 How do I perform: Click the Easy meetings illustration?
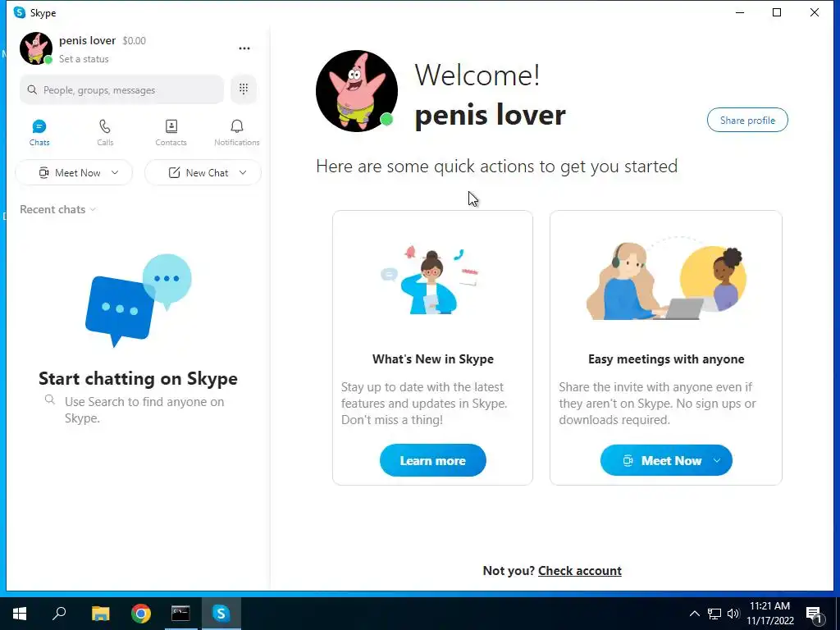pos(666,279)
